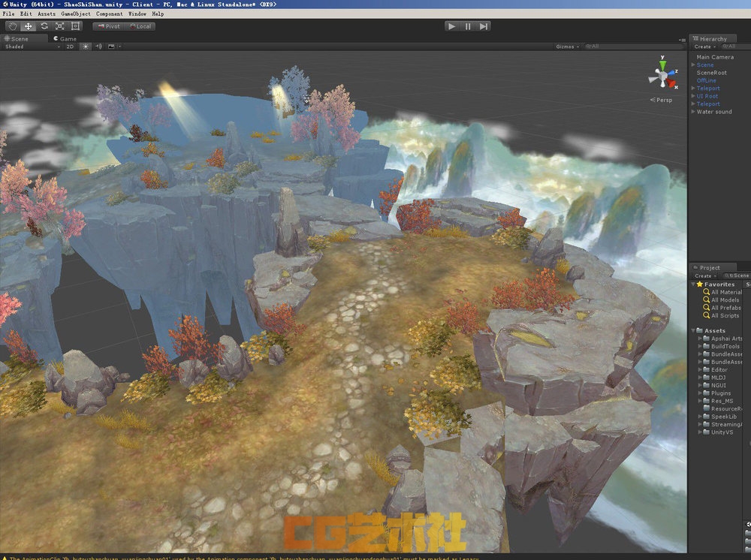Toggle Local/Global handle rotation
Image resolution: width=751 pixels, height=560 pixels.
(140, 26)
